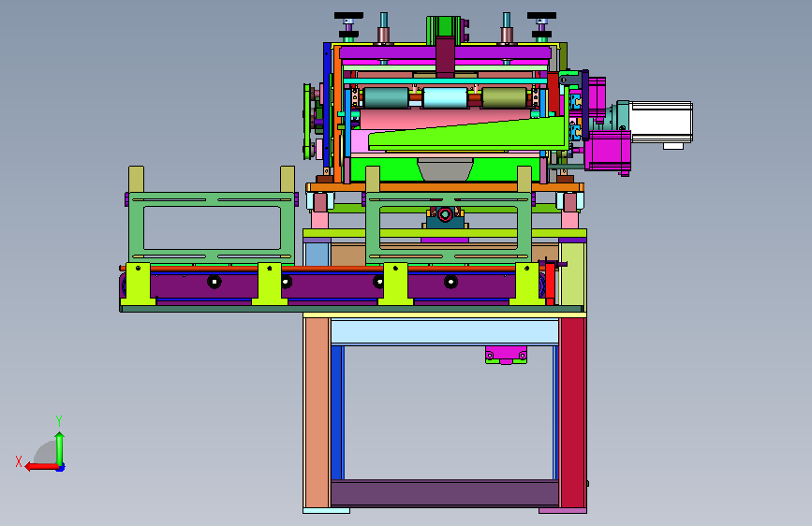Click the red X axis arrow of triad
Viewport: 812px width, 526px height.
click(x=41, y=467)
